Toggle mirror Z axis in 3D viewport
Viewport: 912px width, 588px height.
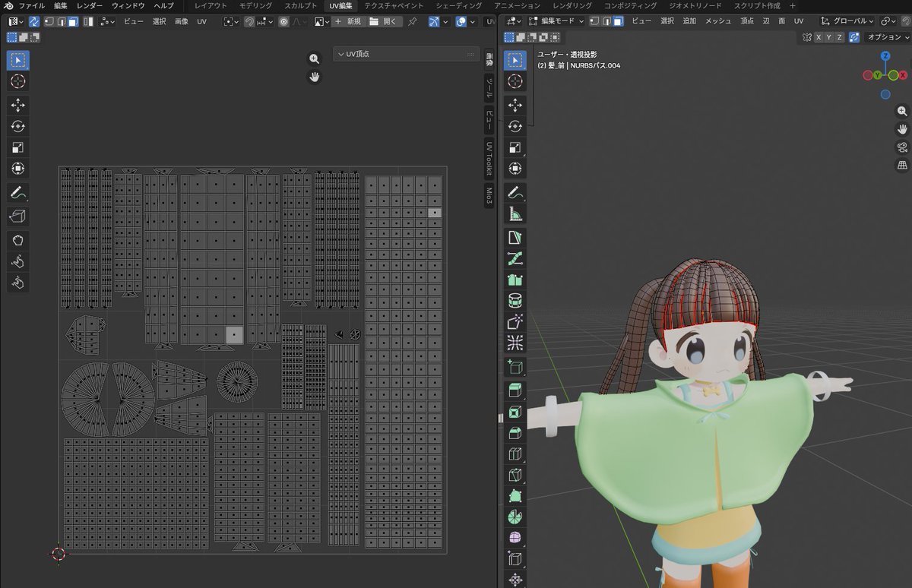click(x=839, y=37)
